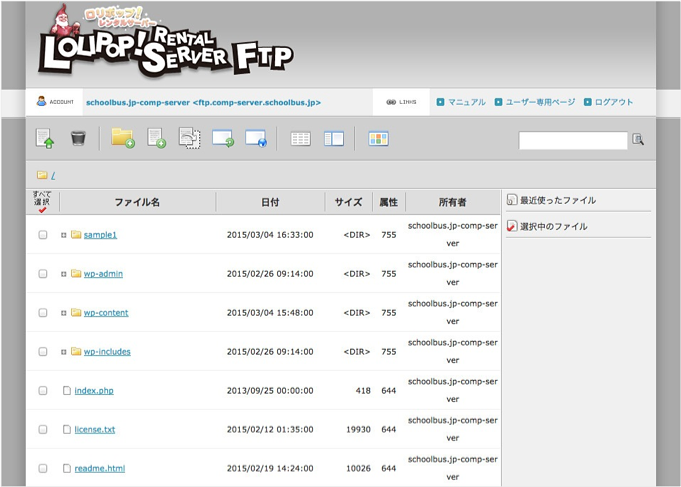Click the wp-content folder icon
The width and height of the screenshot is (681, 487).
pyautogui.click(x=76, y=312)
